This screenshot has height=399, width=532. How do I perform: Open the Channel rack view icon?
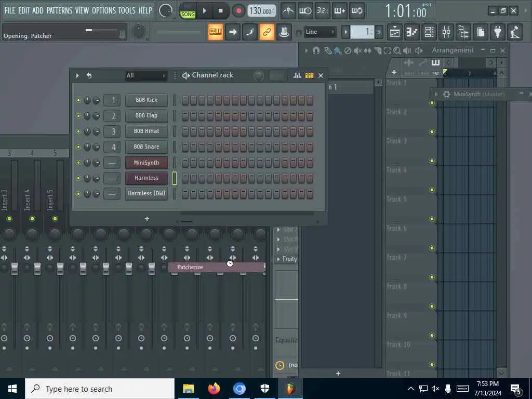(x=429, y=32)
